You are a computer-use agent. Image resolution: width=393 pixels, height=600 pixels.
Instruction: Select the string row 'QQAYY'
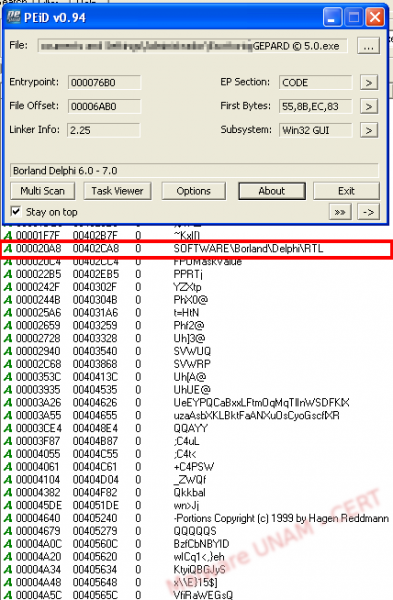[x=191, y=428]
